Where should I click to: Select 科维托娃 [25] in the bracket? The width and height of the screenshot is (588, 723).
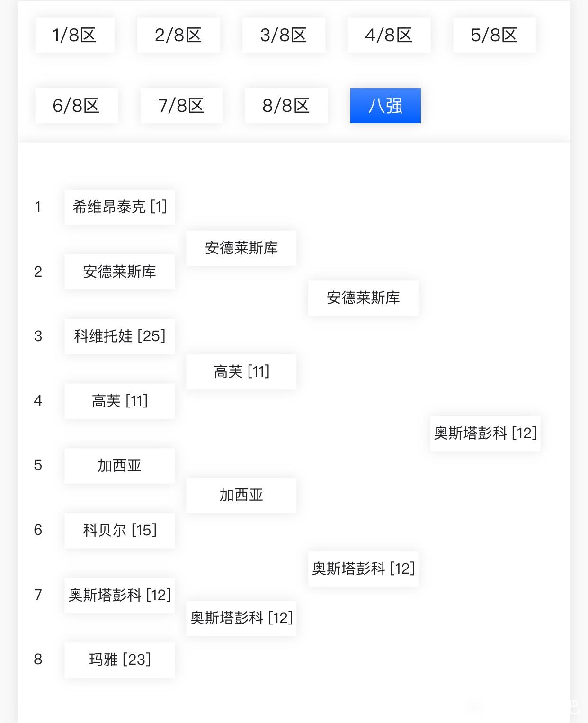pyautogui.click(x=120, y=336)
